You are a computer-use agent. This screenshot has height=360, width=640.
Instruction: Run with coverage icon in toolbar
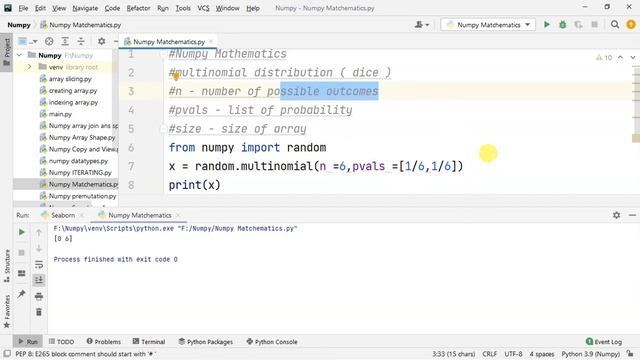click(578, 25)
